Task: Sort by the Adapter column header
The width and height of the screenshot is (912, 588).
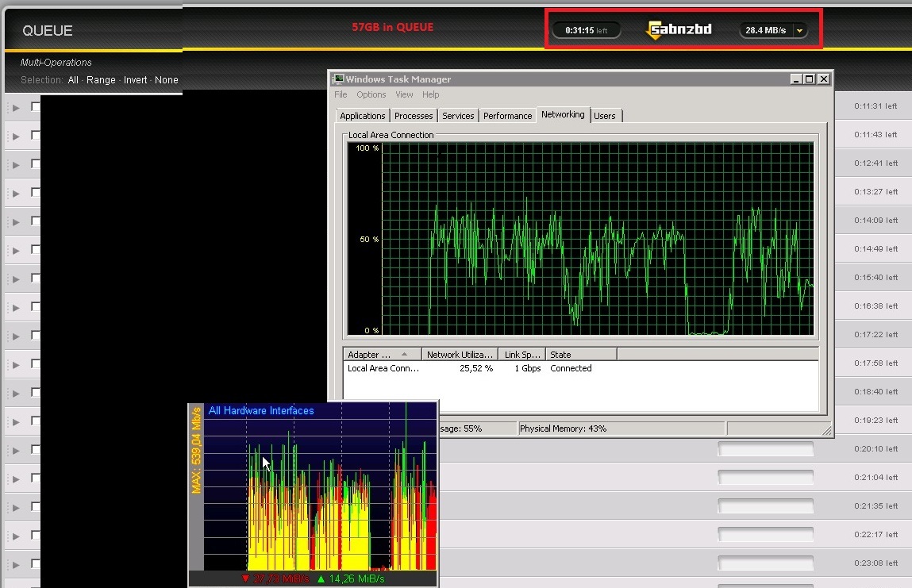Action: pyautogui.click(x=382, y=354)
